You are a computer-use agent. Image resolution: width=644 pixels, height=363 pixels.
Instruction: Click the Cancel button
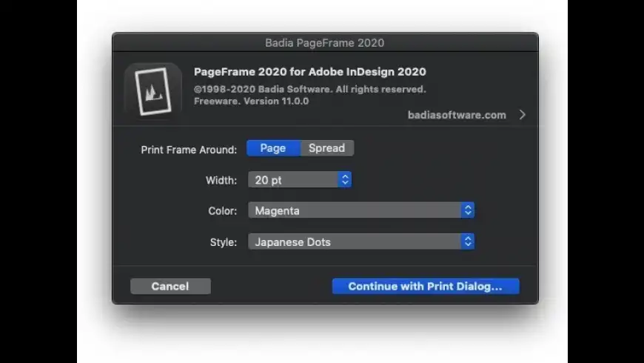point(170,286)
